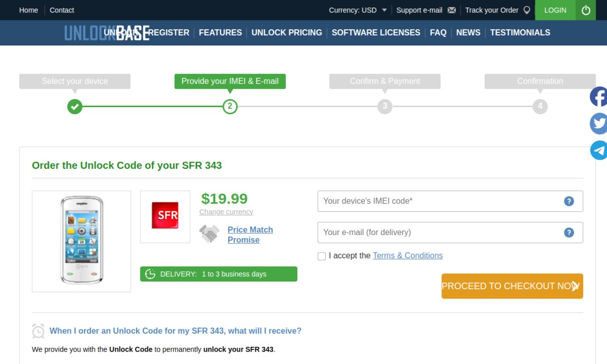The image size is (607, 364).
Task: Open the TESTIMONIALS menu item
Action: [520, 33]
